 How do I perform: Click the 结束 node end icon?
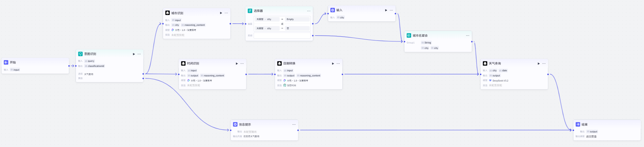coord(578,125)
